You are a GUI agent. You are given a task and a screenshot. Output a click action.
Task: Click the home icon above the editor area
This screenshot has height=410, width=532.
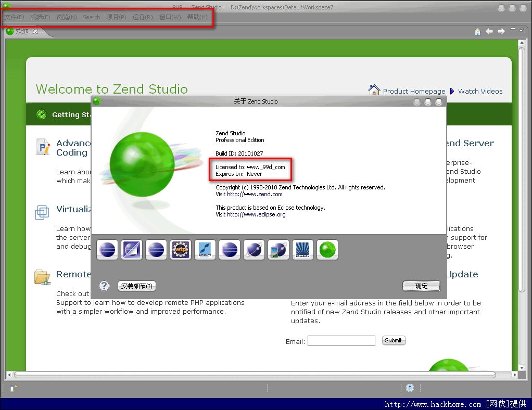477,31
